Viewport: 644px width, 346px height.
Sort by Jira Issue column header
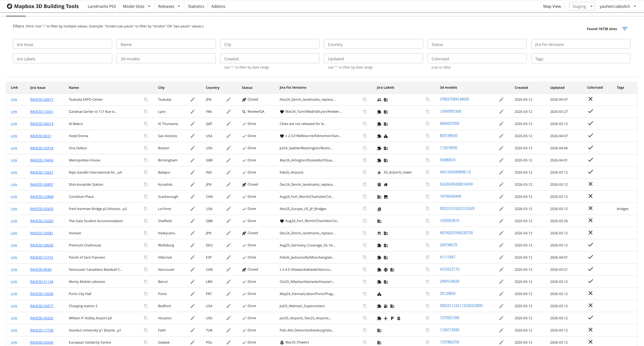coord(38,88)
